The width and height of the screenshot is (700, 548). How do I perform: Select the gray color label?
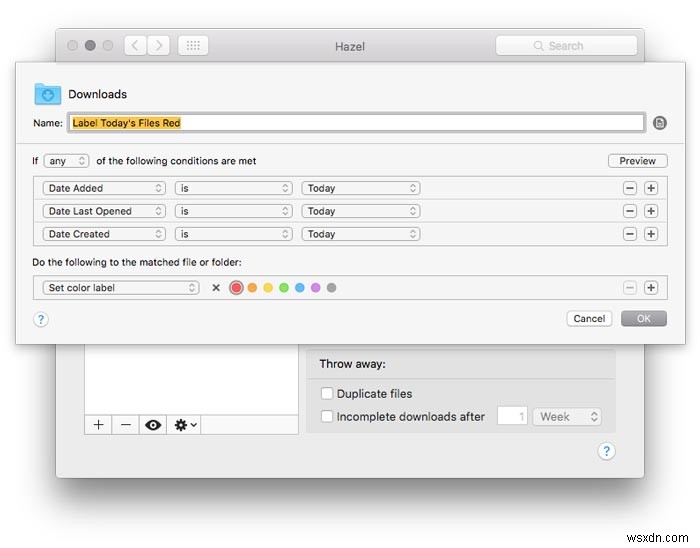tap(331, 288)
